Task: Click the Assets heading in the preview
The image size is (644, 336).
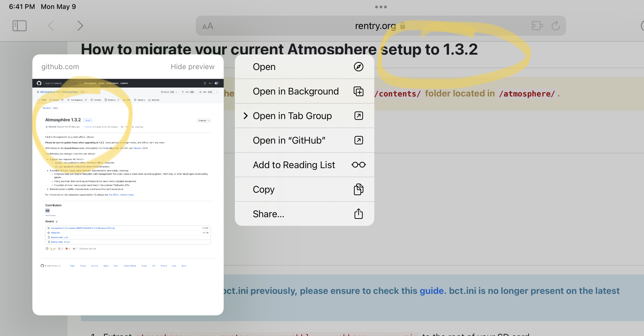Action: click(x=50, y=221)
